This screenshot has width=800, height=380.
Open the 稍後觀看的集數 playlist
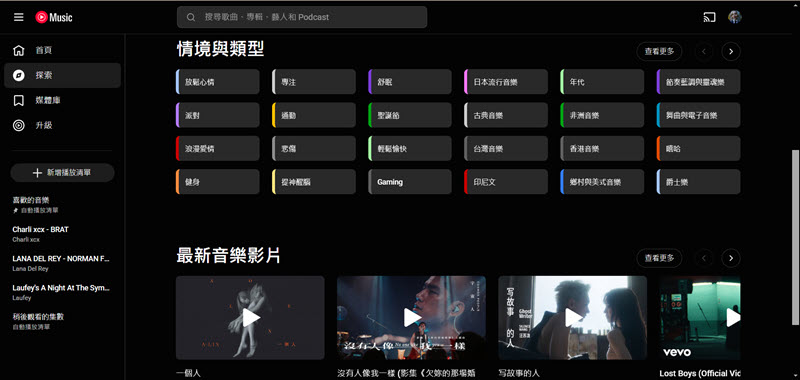[62, 321]
